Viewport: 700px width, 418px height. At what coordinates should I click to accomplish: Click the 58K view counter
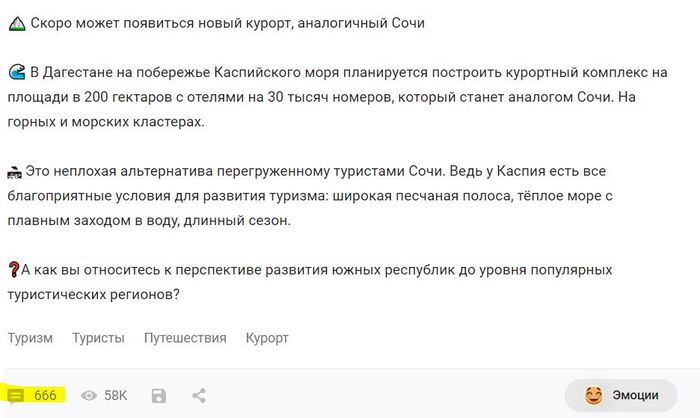click(116, 396)
